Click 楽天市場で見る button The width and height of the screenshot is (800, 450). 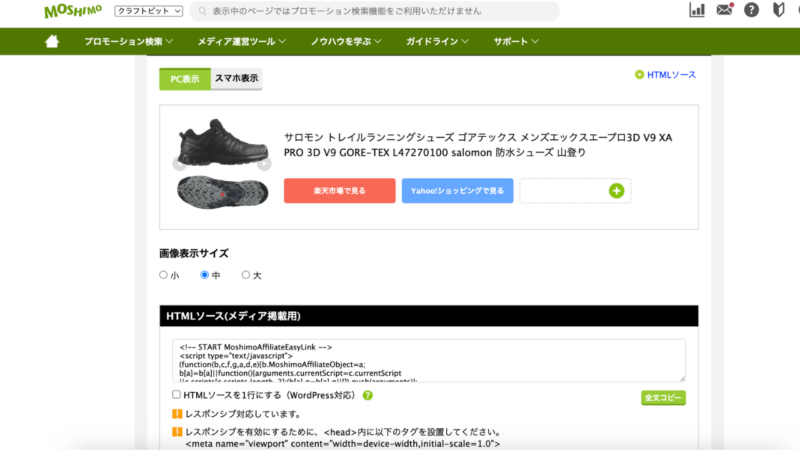coord(340,191)
